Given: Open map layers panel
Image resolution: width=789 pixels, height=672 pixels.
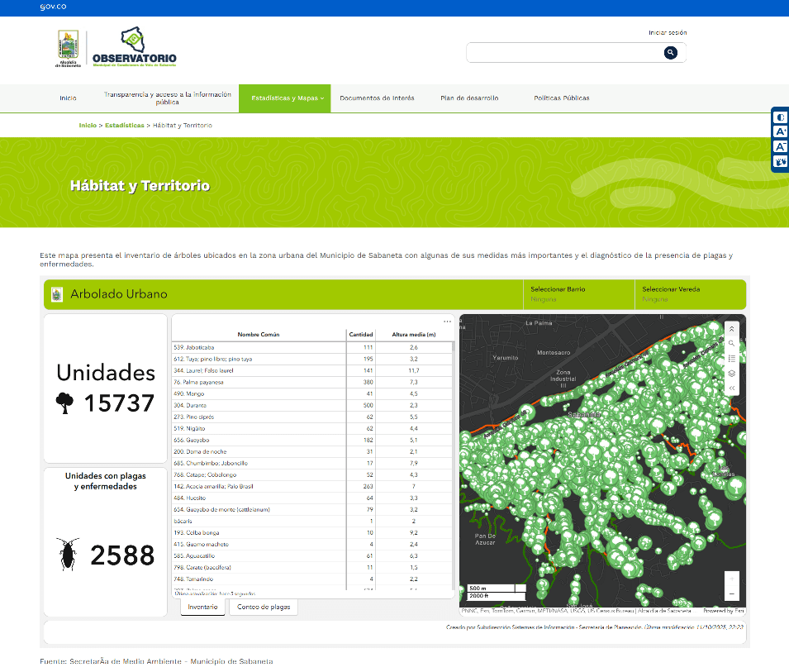Looking at the screenshot, I should [x=731, y=374].
